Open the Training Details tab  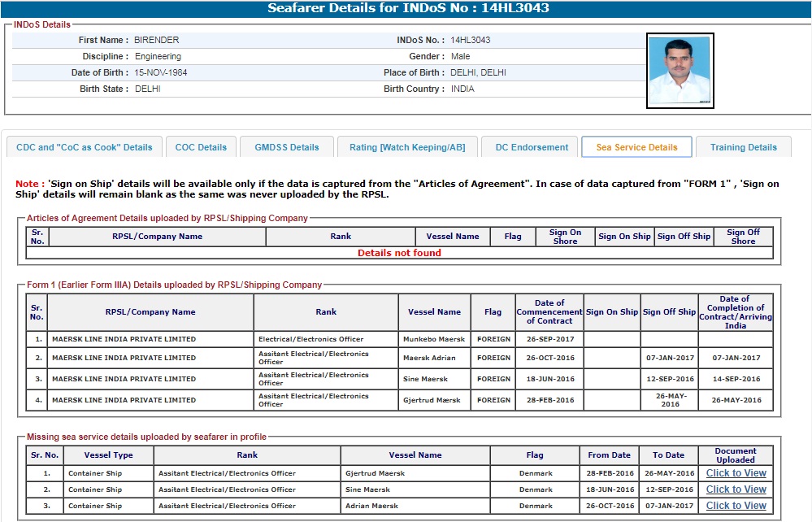tap(743, 147)
